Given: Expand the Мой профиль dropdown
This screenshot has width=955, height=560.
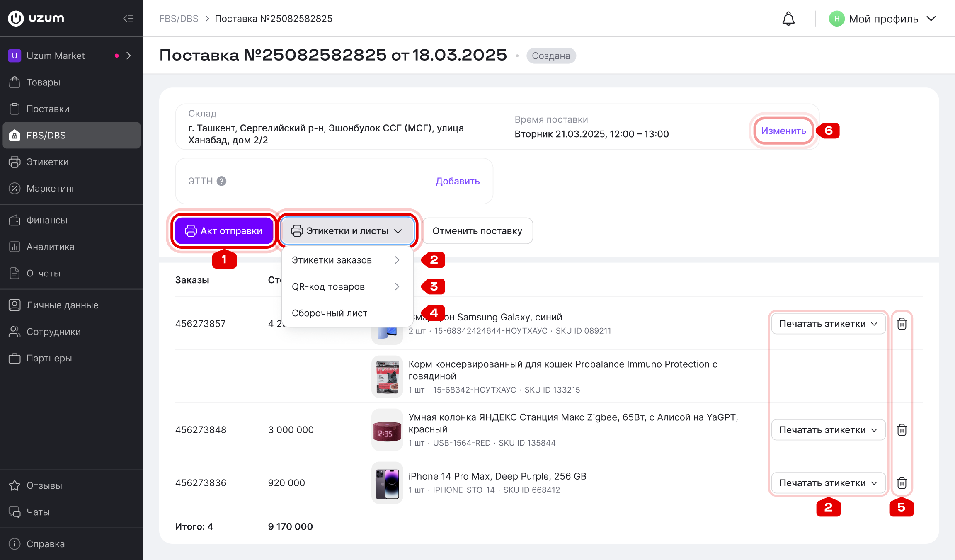Looking at the screenshot, I should point(882,19).
